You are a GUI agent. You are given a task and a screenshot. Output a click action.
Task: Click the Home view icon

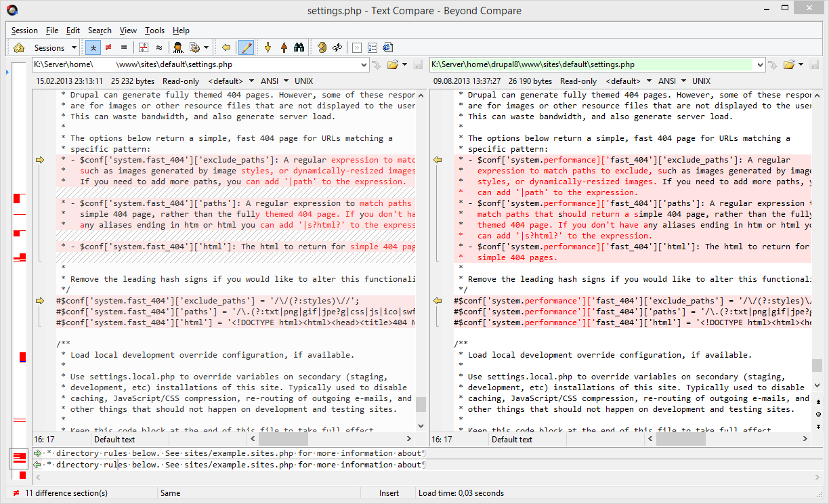pyautogui.click(x=19, y=47)
